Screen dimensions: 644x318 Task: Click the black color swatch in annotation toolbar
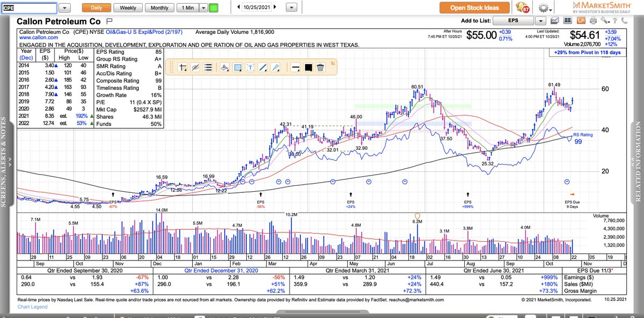309,68
